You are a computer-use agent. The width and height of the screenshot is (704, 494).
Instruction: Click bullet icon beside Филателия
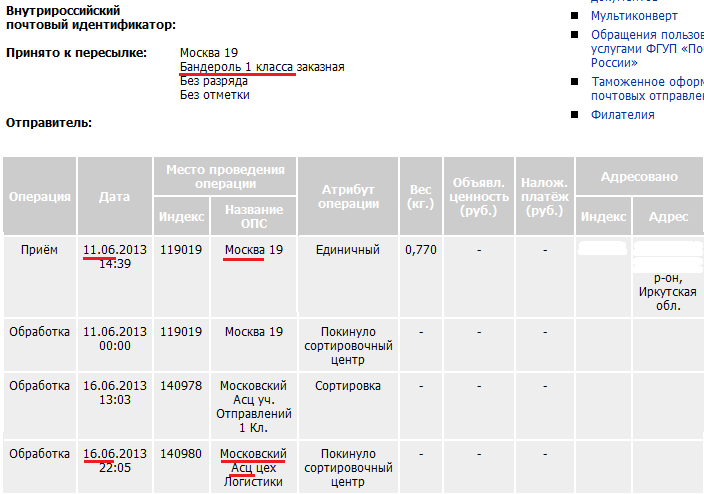coord(574,115)
